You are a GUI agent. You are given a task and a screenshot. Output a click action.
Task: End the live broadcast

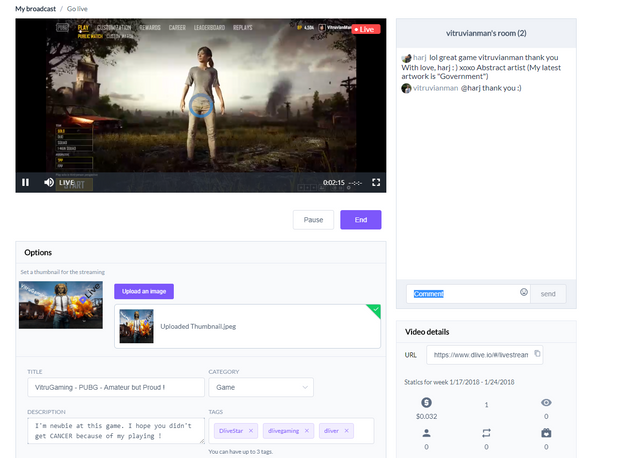(x=361, y=220)
